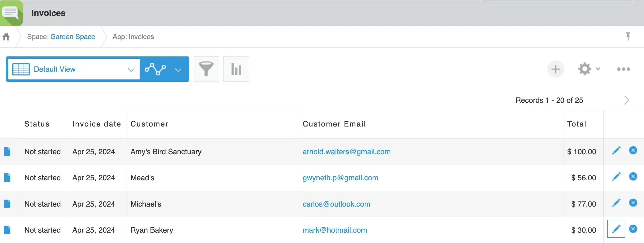Edit the Amy's Bird Sanctuary record
The height and width of the screenshot is (243, 644).
point(616,151)
